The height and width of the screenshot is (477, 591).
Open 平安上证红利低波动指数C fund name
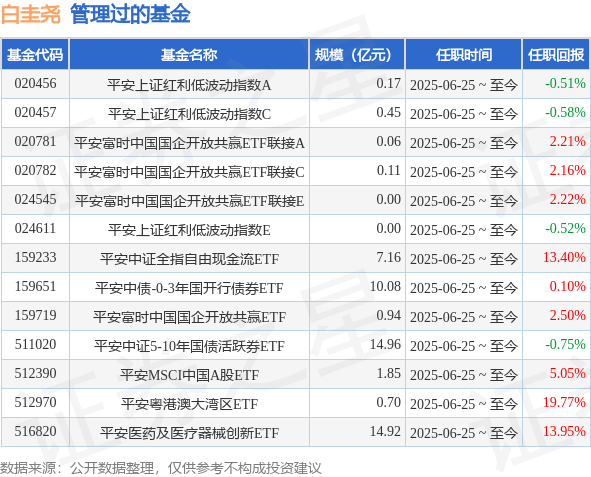tap(189, 114)
